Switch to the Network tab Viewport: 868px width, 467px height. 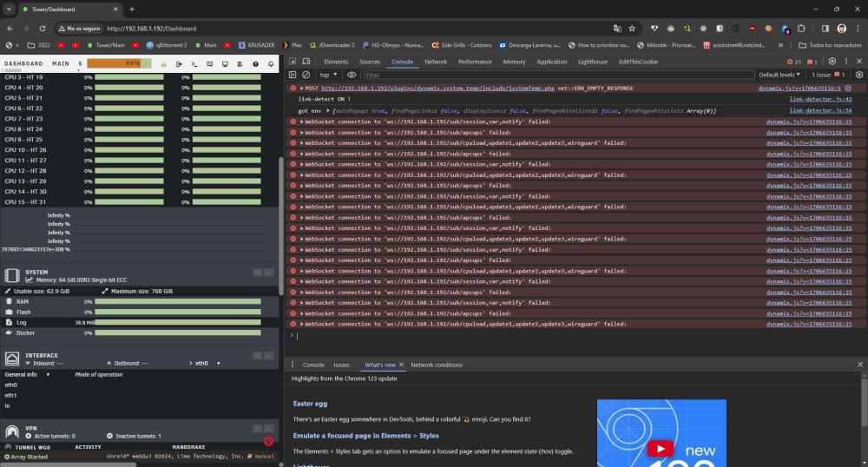[436, 62]
